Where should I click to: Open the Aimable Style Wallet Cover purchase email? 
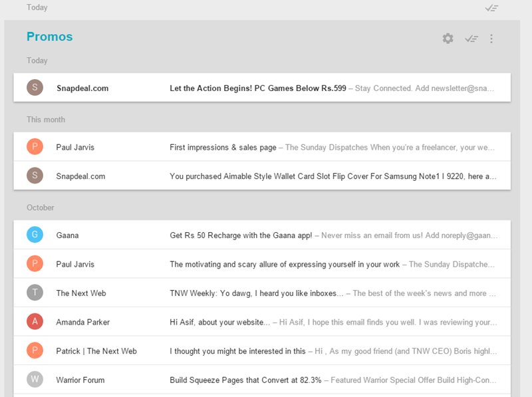tap(262, 176)
